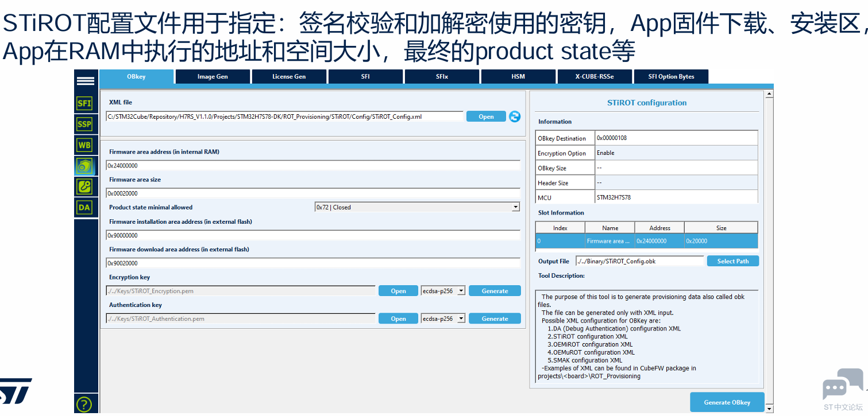868x416 pixels.
Task: Open the Authentication key algorithm dropdown
Action: 443,318
